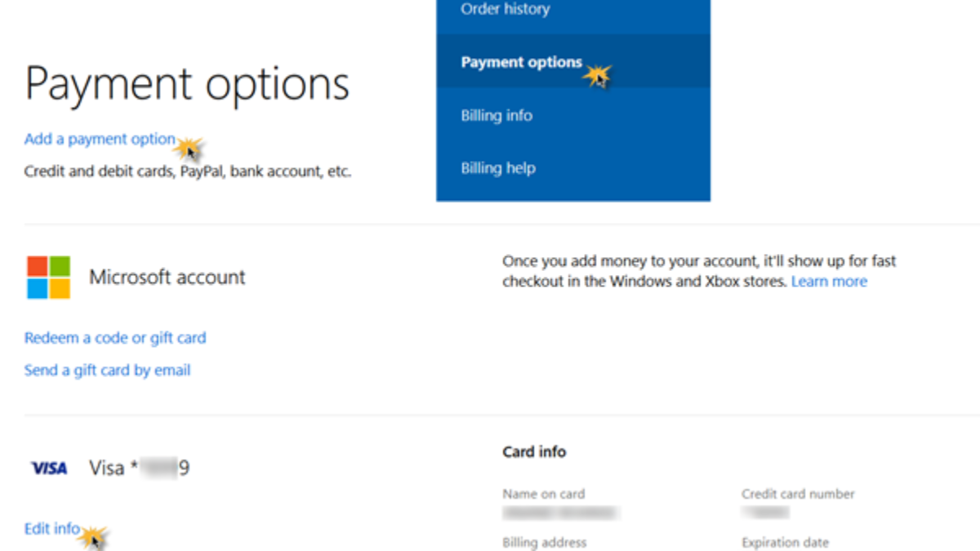This screenshot has width=980, height=551.
Task: Click the Add a payment option link
Action: pyautogui.click(x=100, y=139)
